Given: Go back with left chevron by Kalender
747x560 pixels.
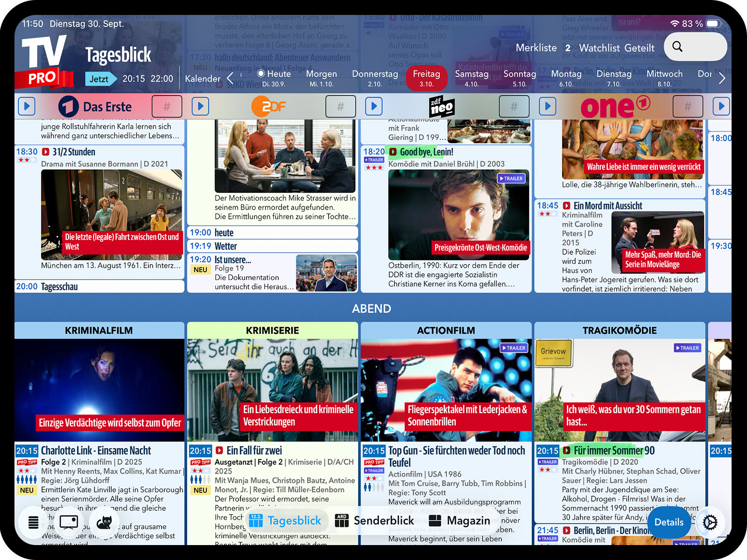Looking at the screenshot, I should pyautogui.click(x=230, y=78).
